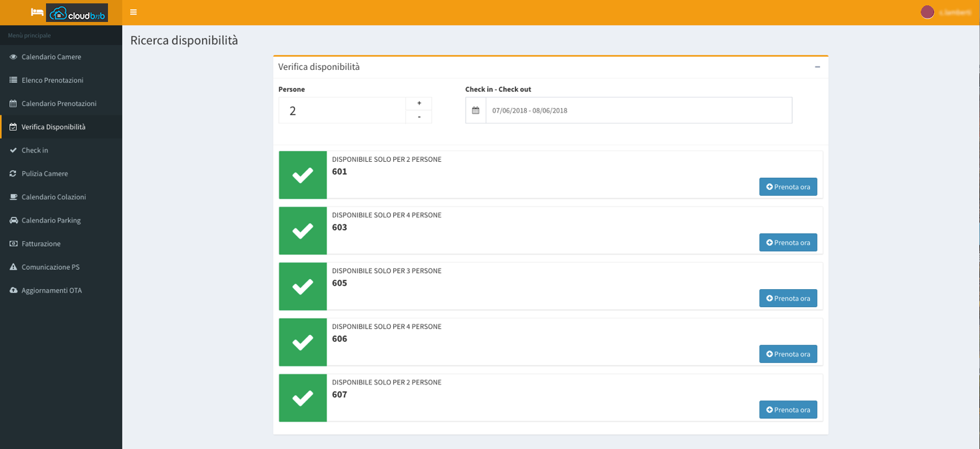Click 'DISPONIBILE SOLO PER 3 PERSONE' label
Image resolution: width=980 pixels, height=449 pixels.
[387, 271]
